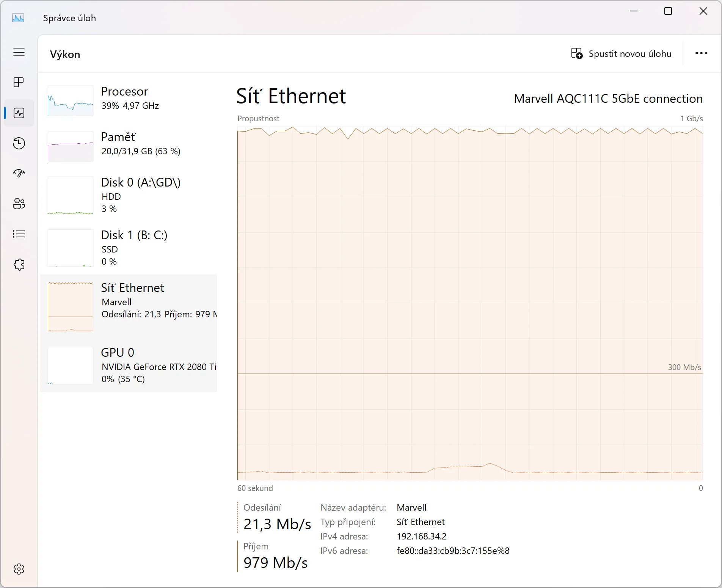Open the Startup apps icon
Screen dimensions: 722x588
click(19, 173)
